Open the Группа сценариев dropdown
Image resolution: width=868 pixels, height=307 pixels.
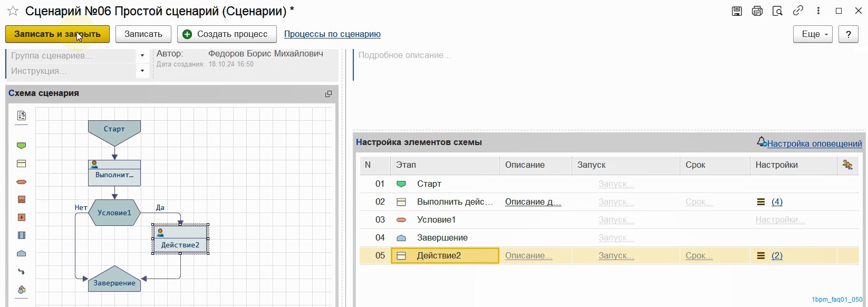point(142,55)
